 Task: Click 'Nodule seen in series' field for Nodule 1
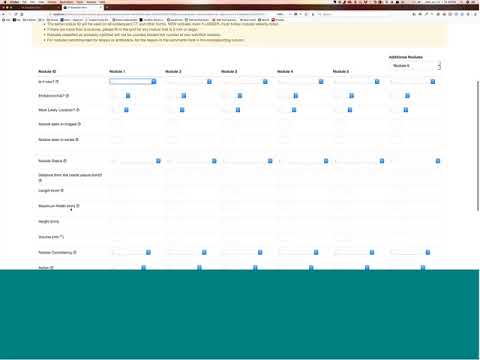pyautogui.click(x=117, y=140)
